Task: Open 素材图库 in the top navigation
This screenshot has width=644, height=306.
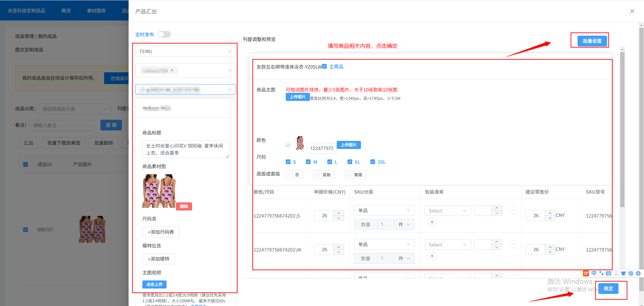Action: coord(96,11)
